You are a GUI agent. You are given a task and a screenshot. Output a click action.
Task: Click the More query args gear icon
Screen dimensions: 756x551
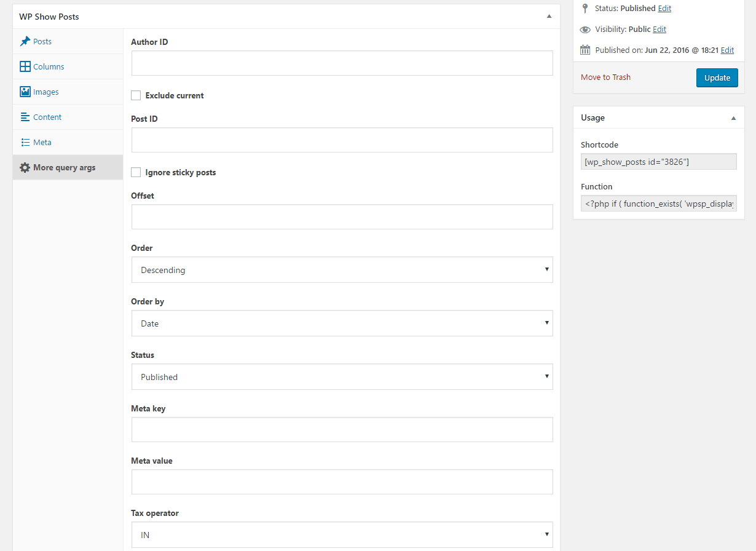[25, 167]
